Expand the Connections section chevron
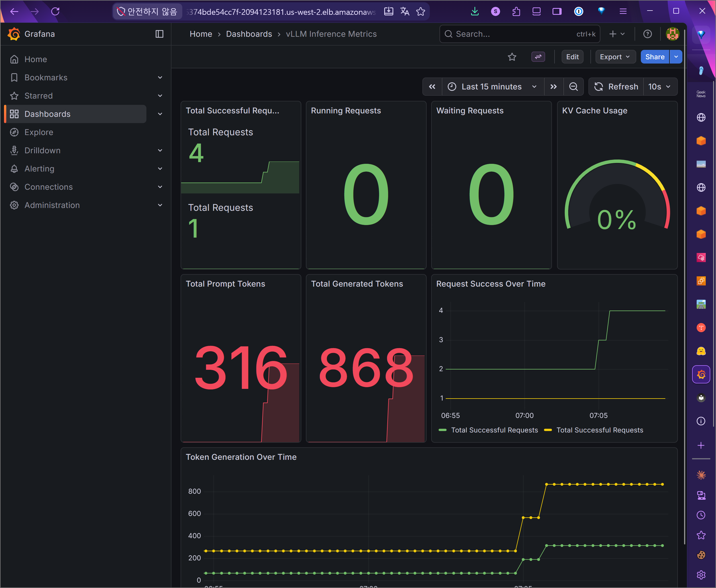The width and height of the screenshot is (716, 588). pos(160,187)
